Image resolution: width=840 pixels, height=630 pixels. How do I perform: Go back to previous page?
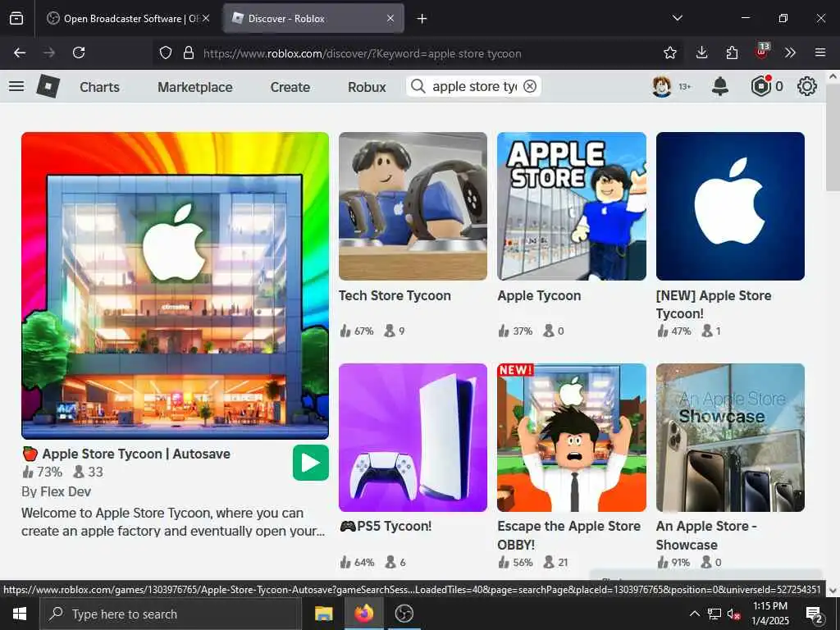coord(20,52)
